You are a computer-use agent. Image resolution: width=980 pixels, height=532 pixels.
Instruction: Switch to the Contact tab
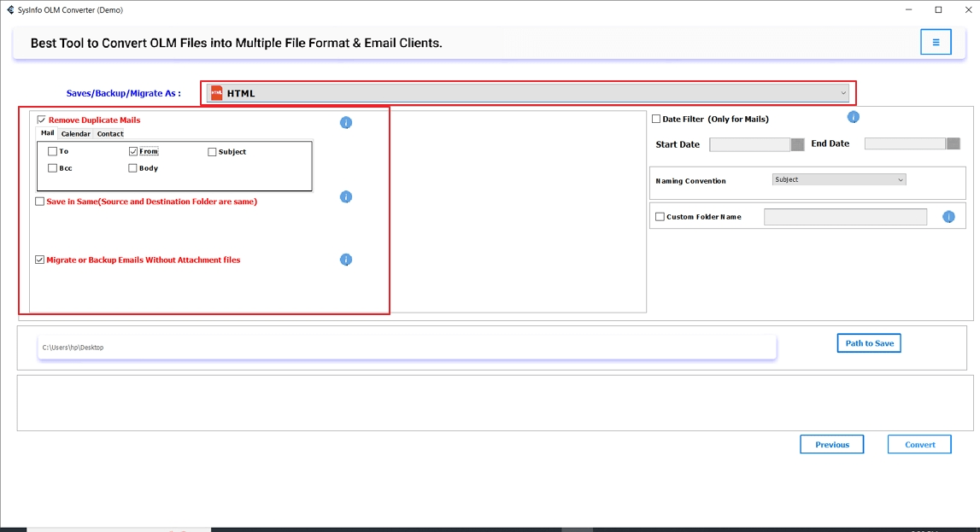pos(110,133)
